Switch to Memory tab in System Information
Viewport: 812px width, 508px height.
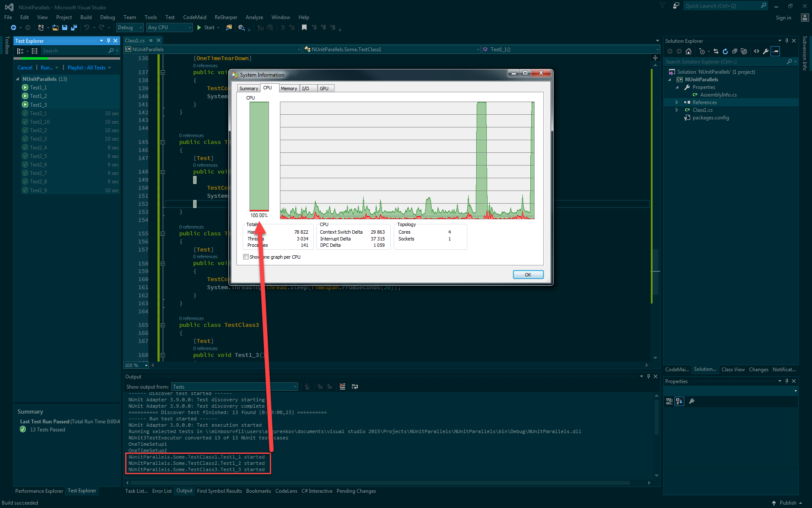point(289,88)
